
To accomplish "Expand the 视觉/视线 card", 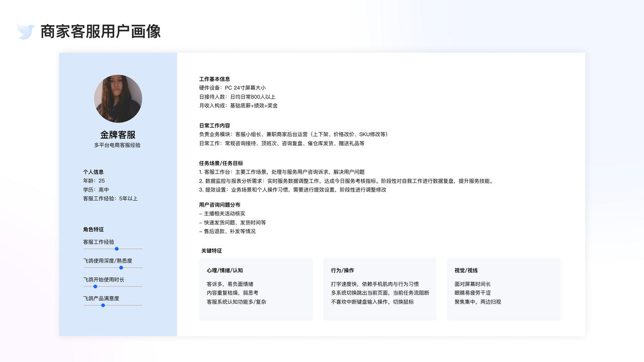I will (x=503, y=289).
